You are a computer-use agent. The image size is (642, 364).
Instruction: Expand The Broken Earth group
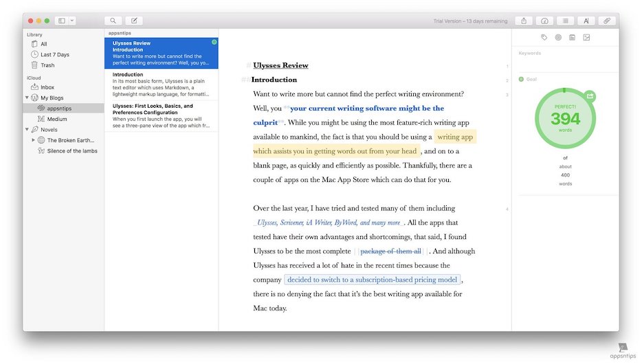(x=33, y=140)
